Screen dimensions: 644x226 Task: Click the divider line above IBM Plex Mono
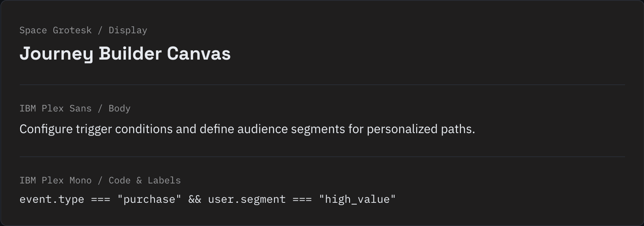point(322,157)
